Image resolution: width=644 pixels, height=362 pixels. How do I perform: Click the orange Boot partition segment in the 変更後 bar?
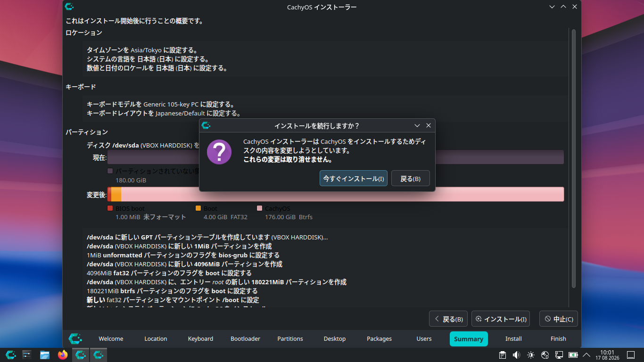(116, 194)
